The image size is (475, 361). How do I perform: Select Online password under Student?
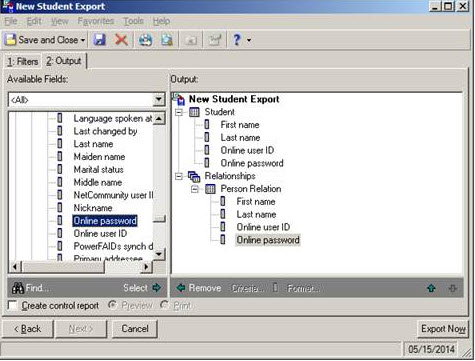tap(252, 163)
